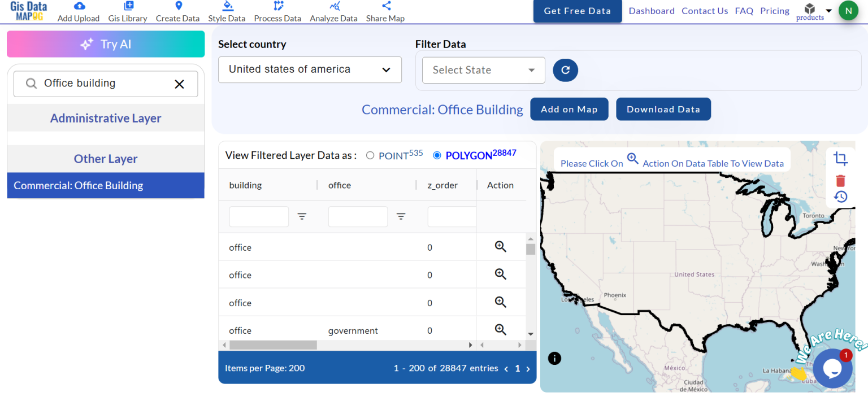Switch to the POINT 535 option
Screen dimensions: 868x401
370,155
